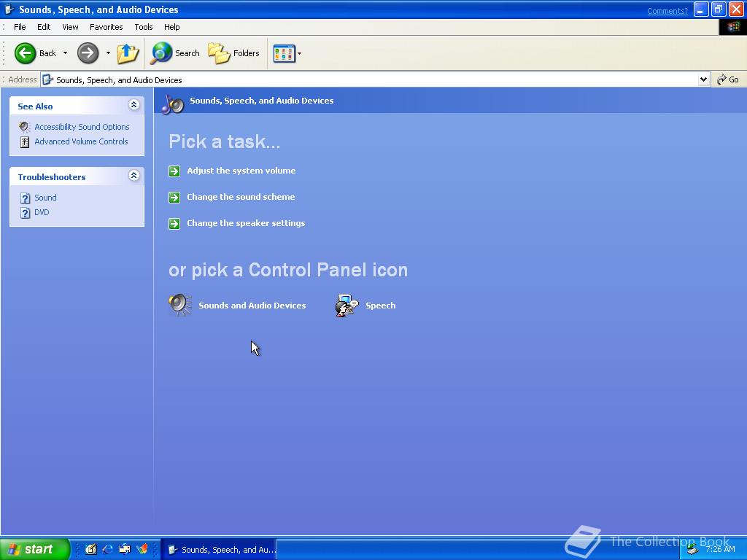Open the Help menu
Screen dimensions: 747x560
172,27
